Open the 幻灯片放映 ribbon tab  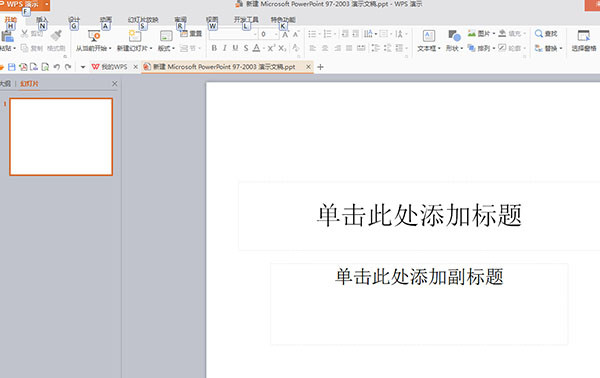tap(143, 20)
